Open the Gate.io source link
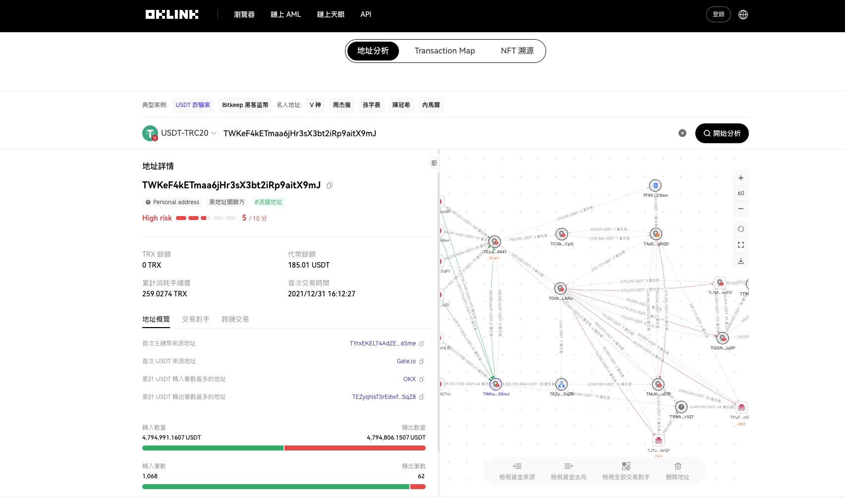The width and height of the screenshot is (845, 504). click(x=406, y=361)
